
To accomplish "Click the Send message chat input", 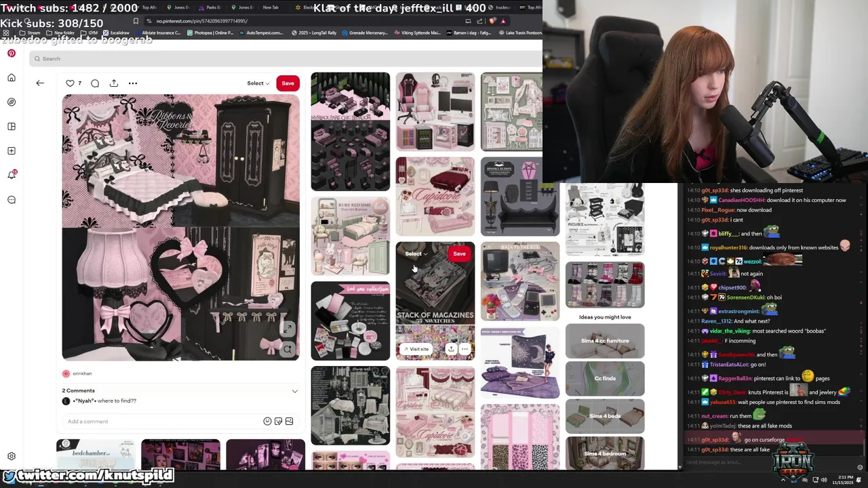I will [x=766, y=462].
